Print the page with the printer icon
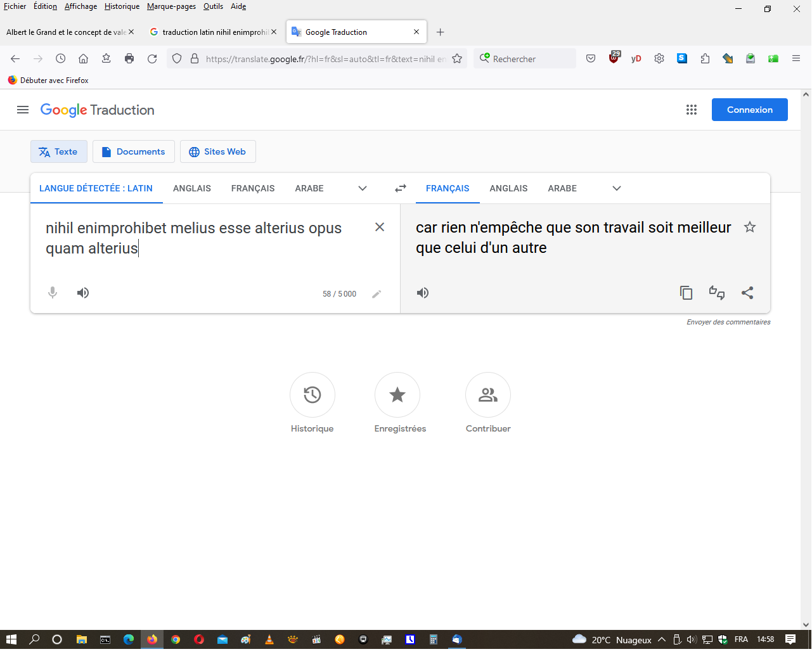Viewport: 812px width, 654px height. point(129,58)
